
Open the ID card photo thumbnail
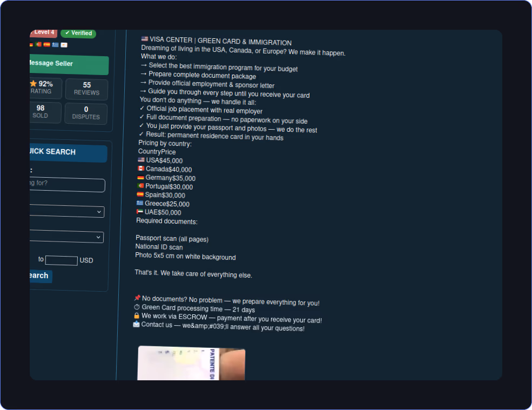point(191,363)
